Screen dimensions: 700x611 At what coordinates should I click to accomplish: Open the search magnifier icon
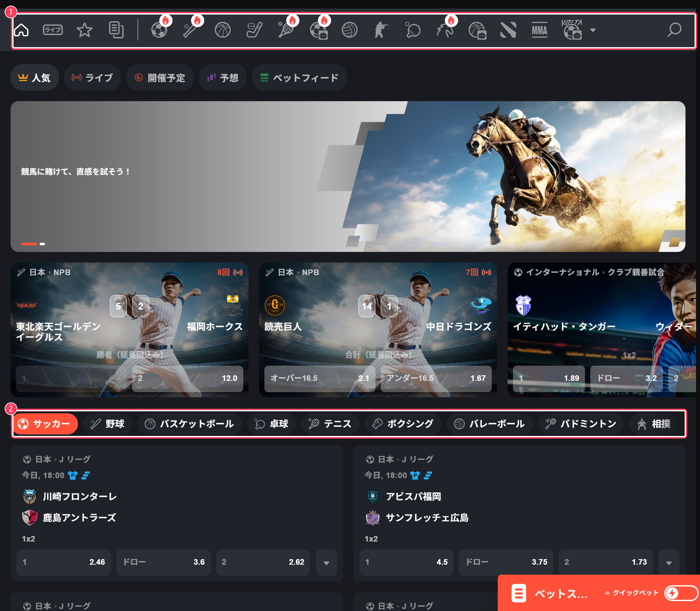675,30
